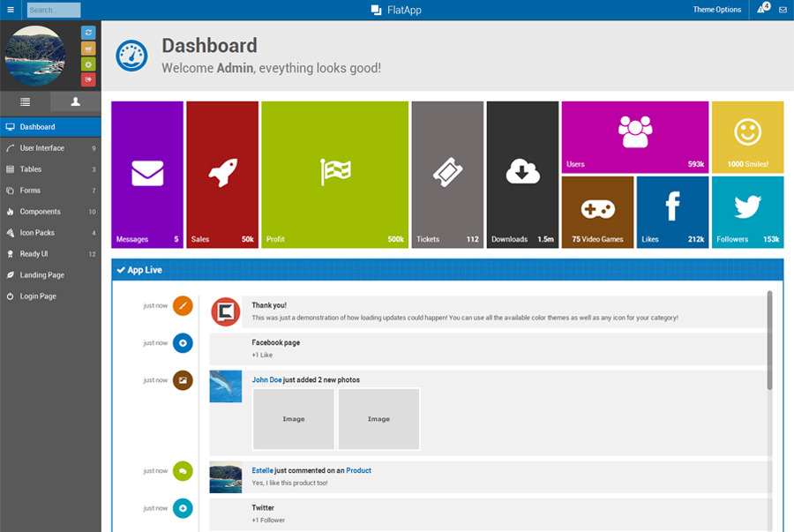794x532 pixels.
Task: Click the green comment timeline icon
Action: coord(183,471)
